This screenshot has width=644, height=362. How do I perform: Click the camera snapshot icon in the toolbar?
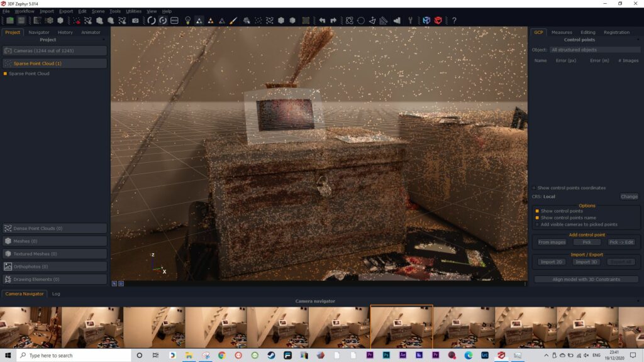pyautogui.click(x=135, y=21)
